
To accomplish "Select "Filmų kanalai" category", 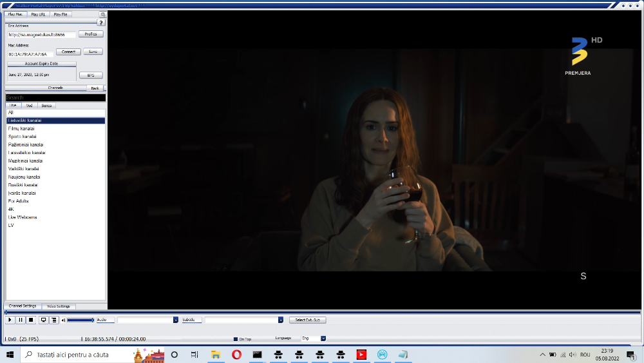I will coord(56,129).
